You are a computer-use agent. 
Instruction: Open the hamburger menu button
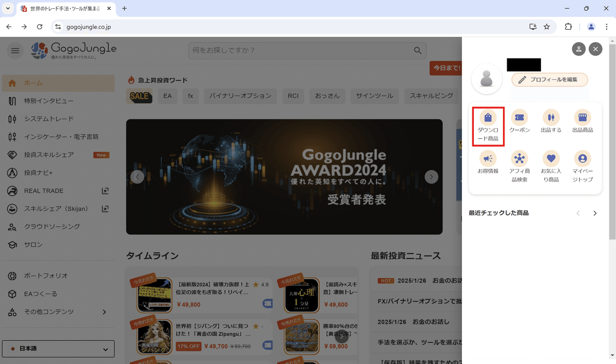[x=15, y=50]
